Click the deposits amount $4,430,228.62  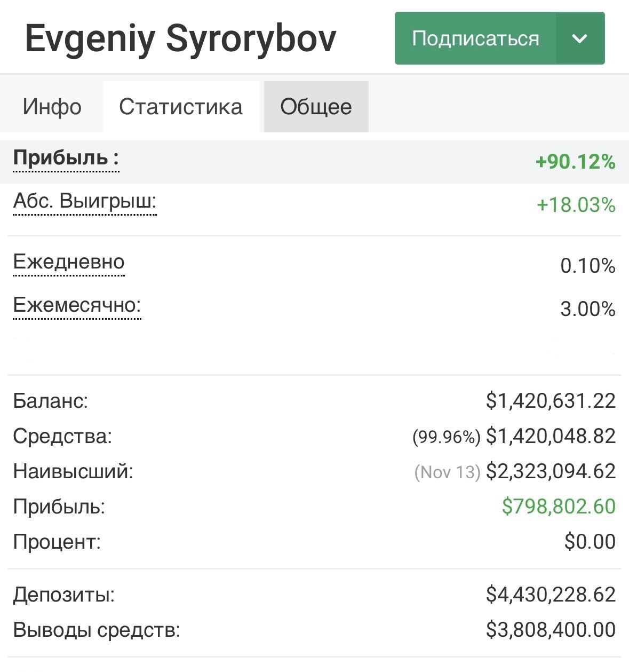551,594
